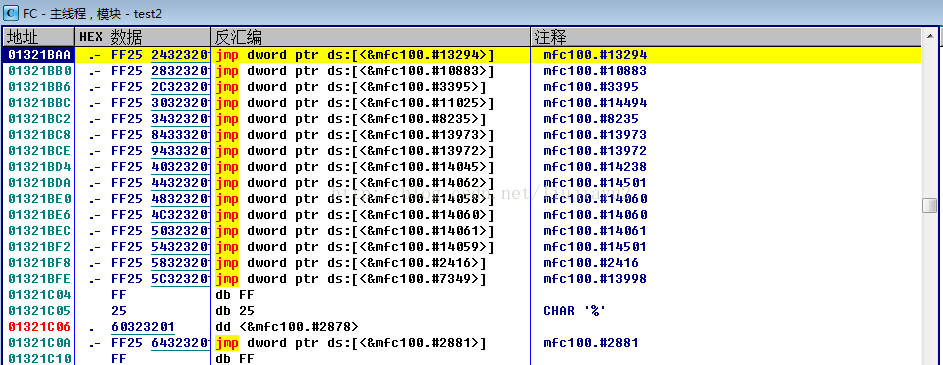
Task: Click the comment mfc100.#14238
Action: click(x=595, y=167)
